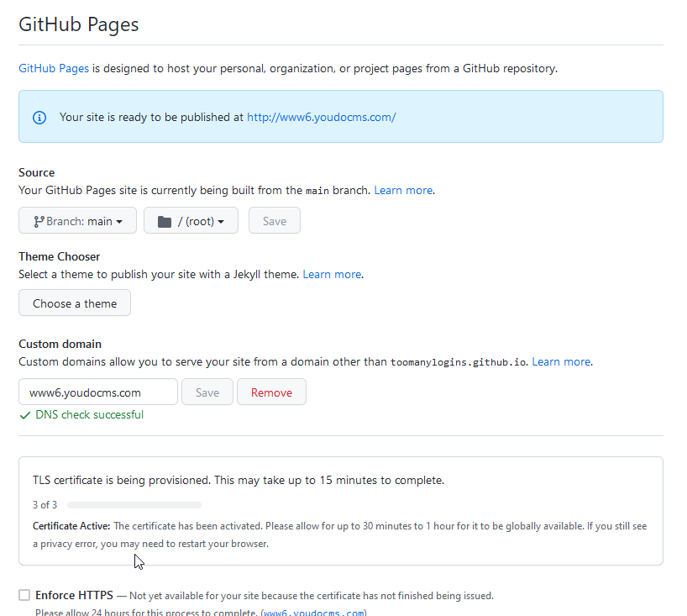The height and width of the screenshot is (616, 687).
Task: Visit the published site URL in the banner
Action: pos(321,118)
